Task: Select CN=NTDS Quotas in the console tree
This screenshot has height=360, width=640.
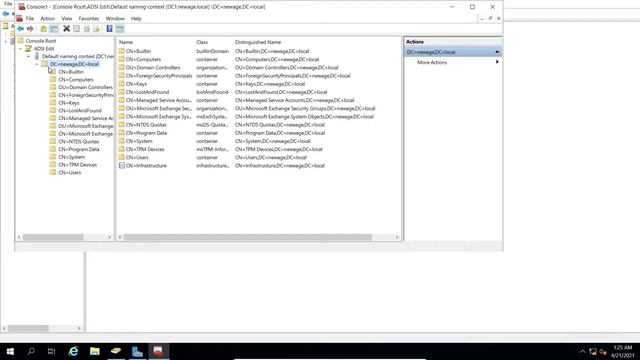Action: [78, 142]
